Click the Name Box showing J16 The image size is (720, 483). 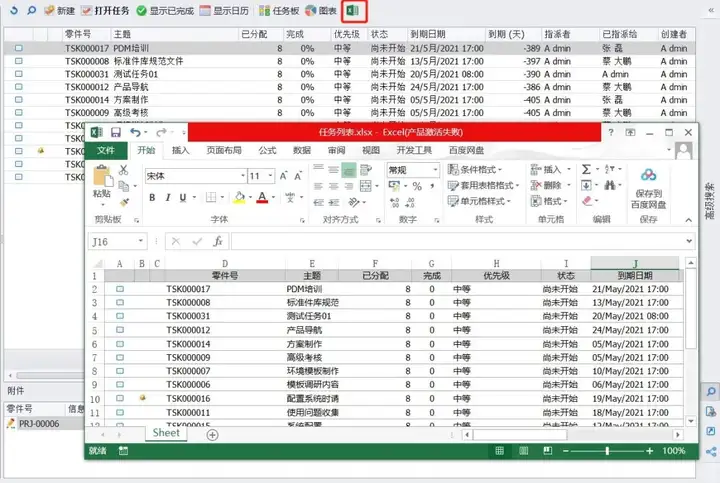coord(118,242)
